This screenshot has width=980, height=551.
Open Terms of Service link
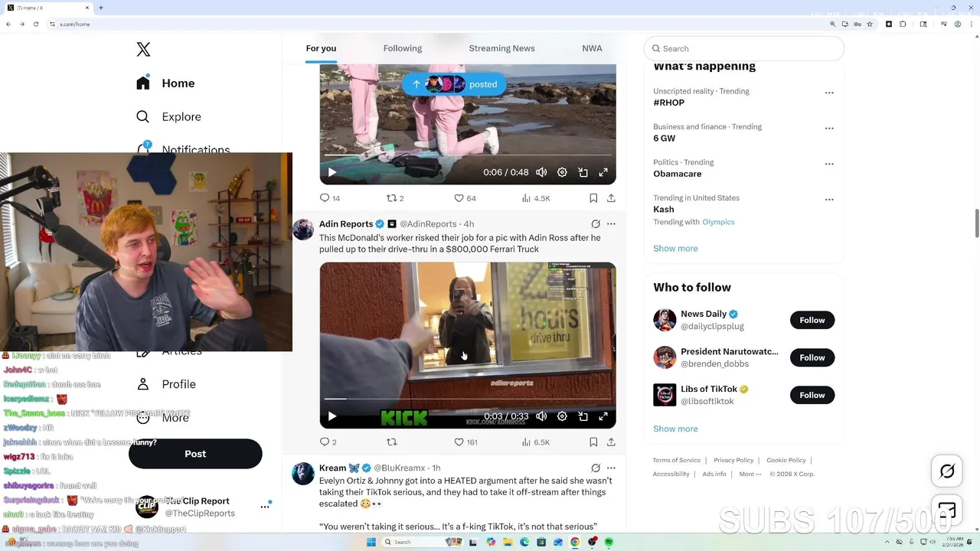point(677,461)
